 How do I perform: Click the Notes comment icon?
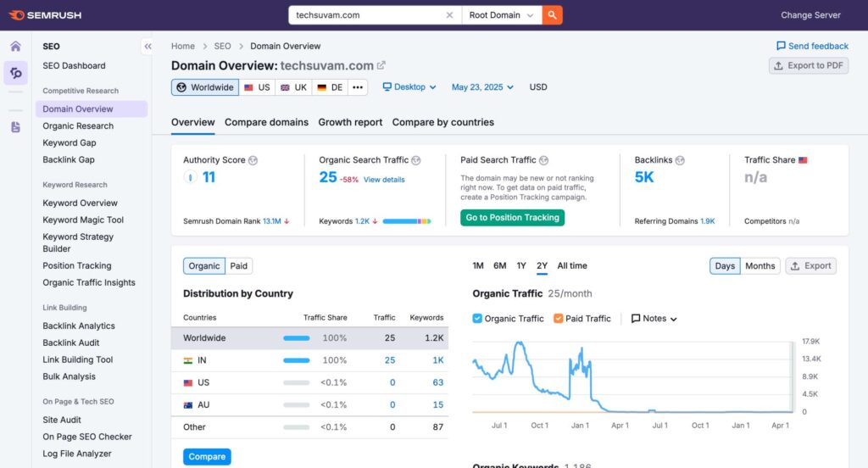[636, 319]
